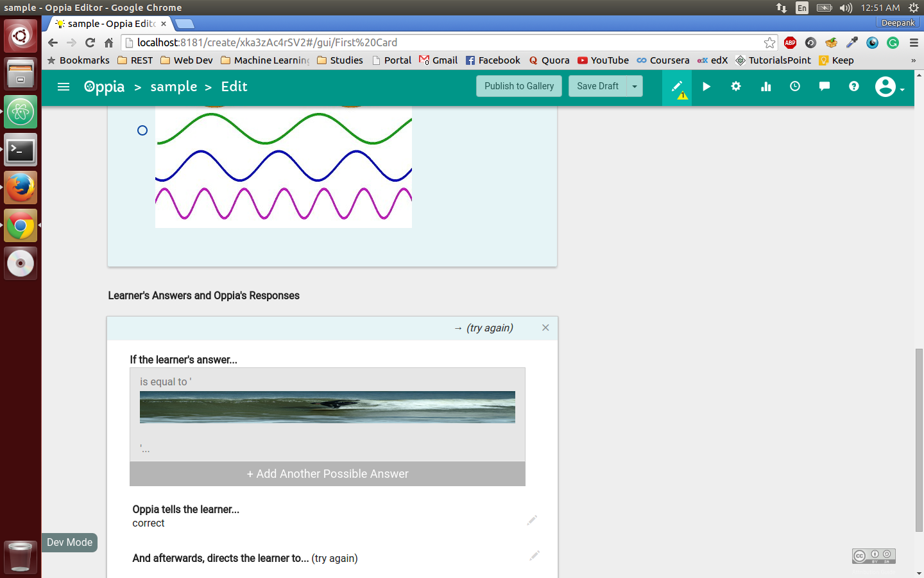924x578 pixels.
Task: Go to the Chrome home page
Action: click(x=109, y=42)
